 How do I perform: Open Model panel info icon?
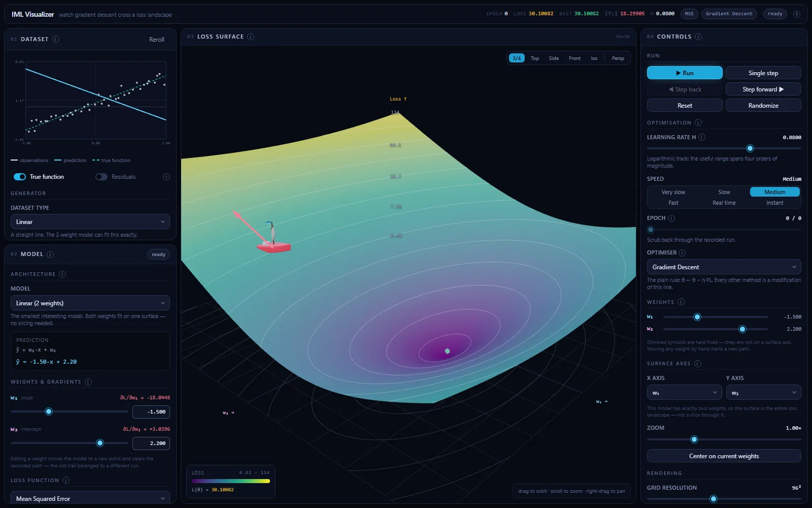50,254
